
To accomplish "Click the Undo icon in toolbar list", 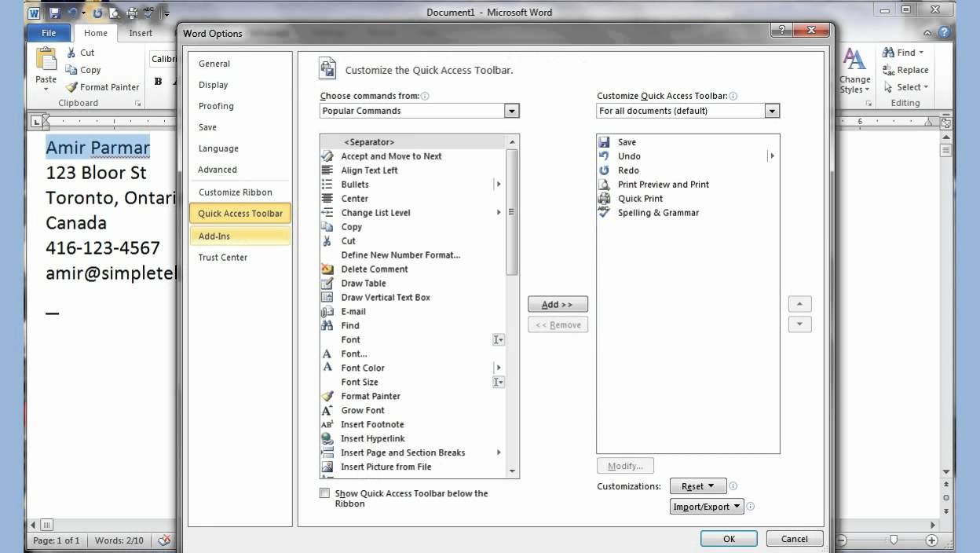I will 604,156.
